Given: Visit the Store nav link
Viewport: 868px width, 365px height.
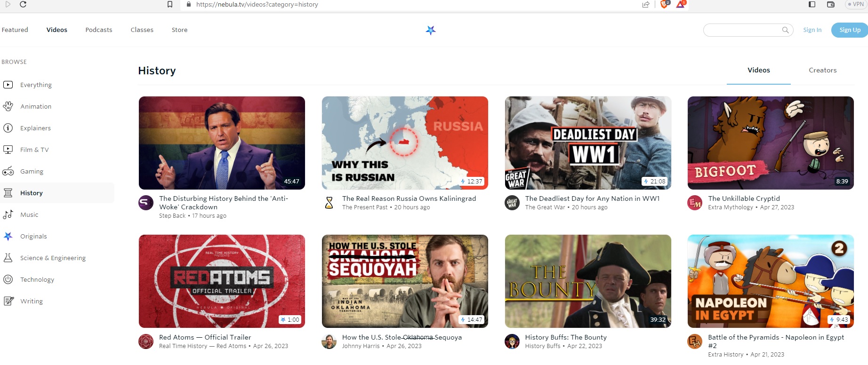Looking at the screenshot, I should [x=179, y=30].
